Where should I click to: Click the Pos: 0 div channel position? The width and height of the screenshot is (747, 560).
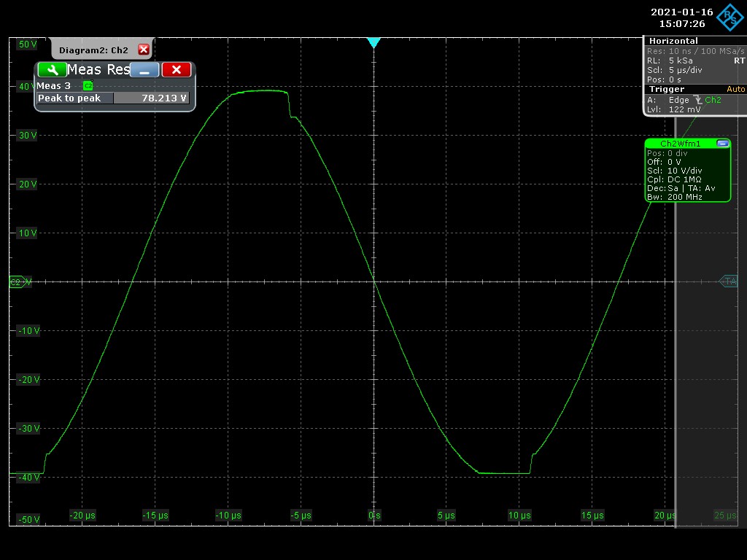click(667, 153)
